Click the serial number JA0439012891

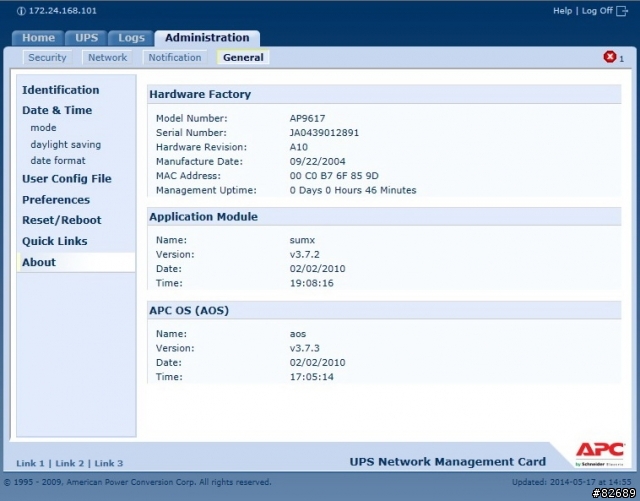[324, 133]
